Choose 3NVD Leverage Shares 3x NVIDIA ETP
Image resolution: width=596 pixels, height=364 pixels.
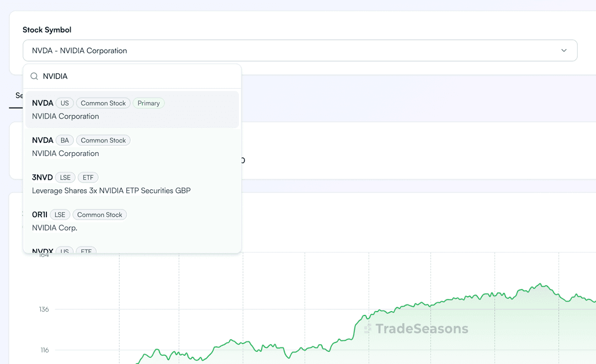[x=132, y=184]
